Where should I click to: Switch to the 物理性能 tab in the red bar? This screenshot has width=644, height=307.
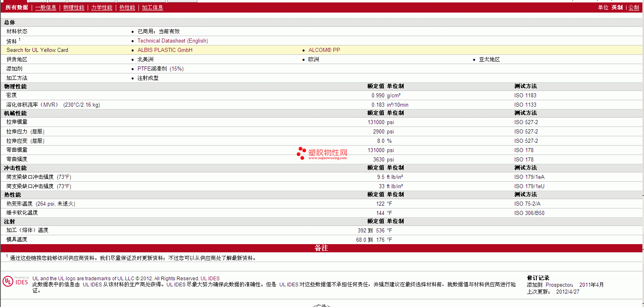pyautogui.click(x=73, y=8)
